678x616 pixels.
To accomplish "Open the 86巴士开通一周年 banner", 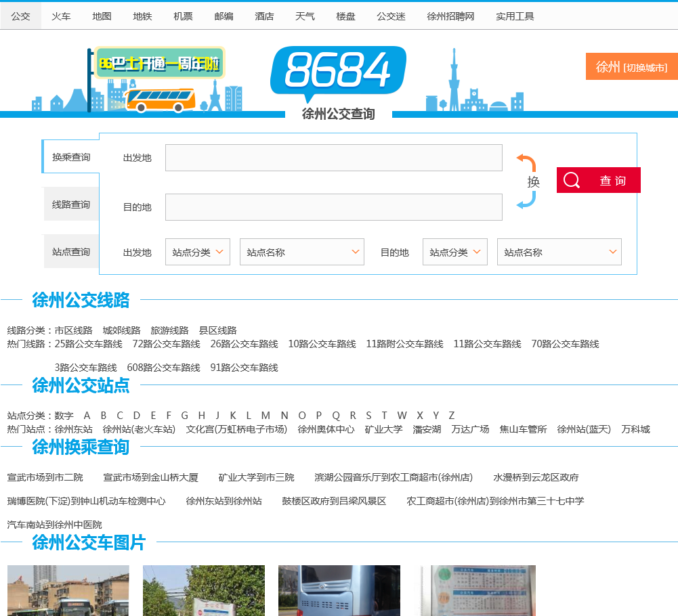I will coord(160,63).
